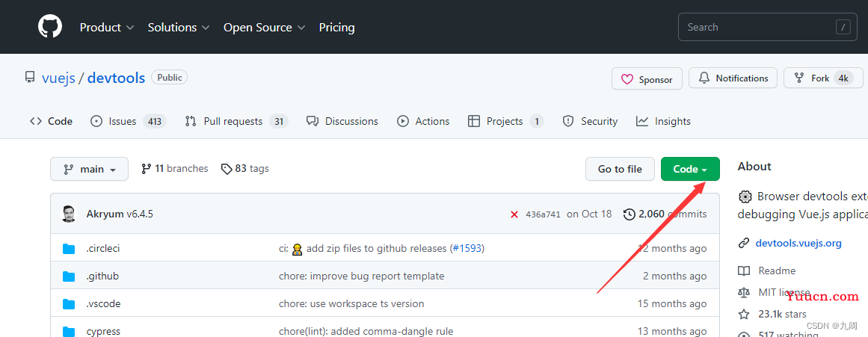868x337 pixels.
Task: Expand the Solutions menu
Action: click(x=178, y=27)
